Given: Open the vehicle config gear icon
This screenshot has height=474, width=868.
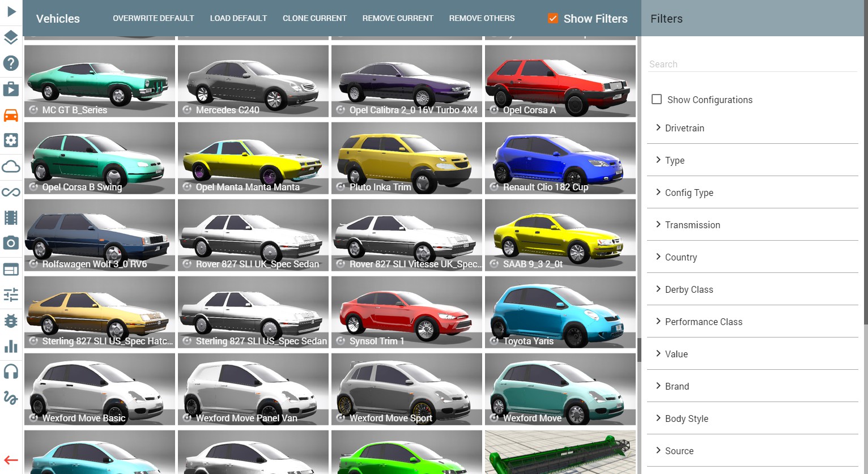Looking at the screenshot, I should coord(11,140).
